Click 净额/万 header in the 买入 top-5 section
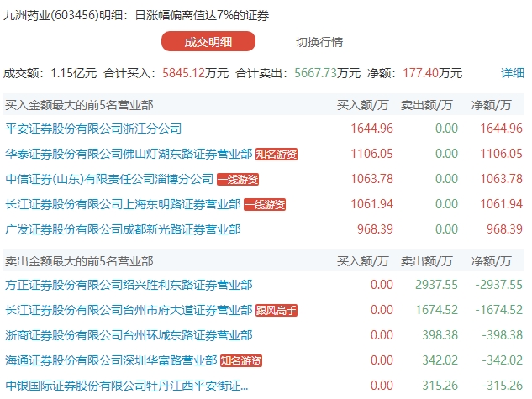Viewport: 532px width, 399px height. (492, 106)
